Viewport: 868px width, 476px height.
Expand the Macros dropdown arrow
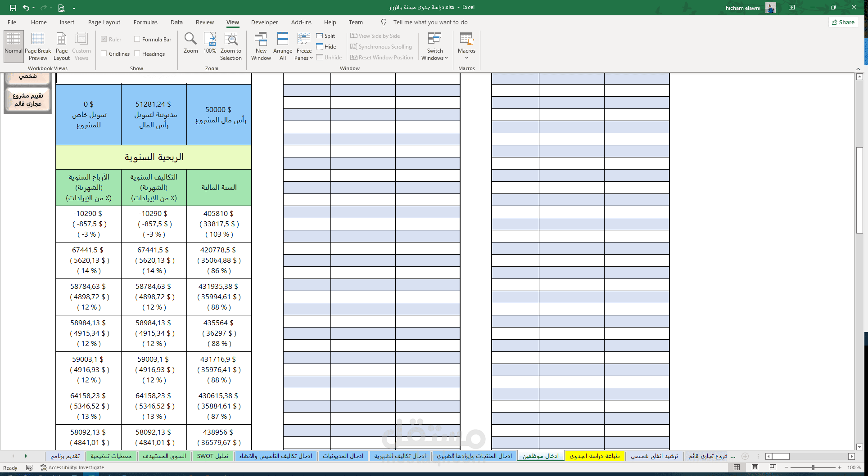pyautogui.click(x=466, y=58)
